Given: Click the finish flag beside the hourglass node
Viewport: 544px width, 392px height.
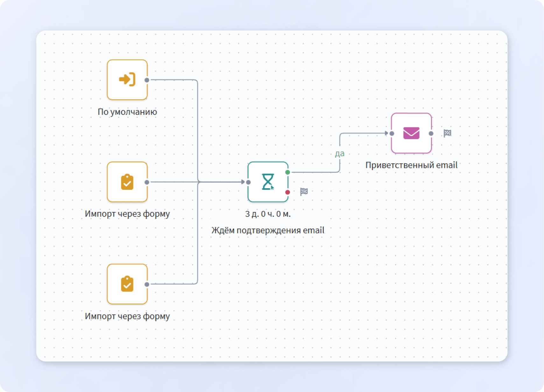Looking at the screenshot, I should (x=304, y=191).
